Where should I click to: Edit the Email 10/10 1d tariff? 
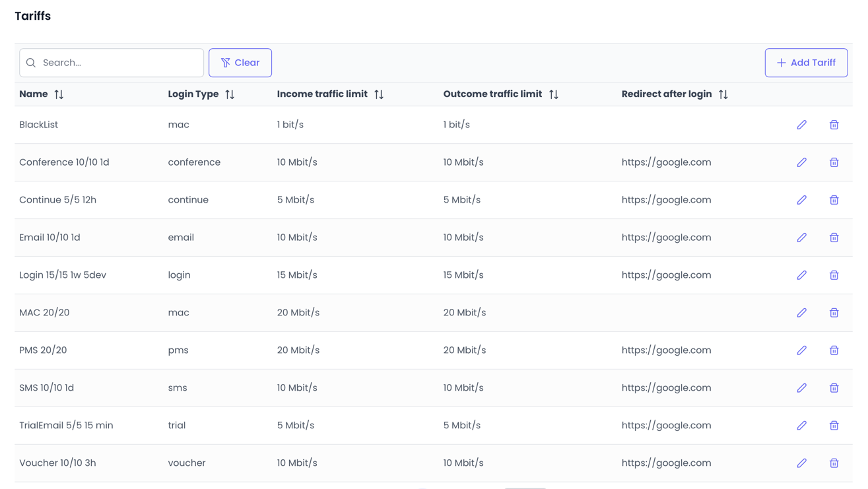[x=801, y=238]
